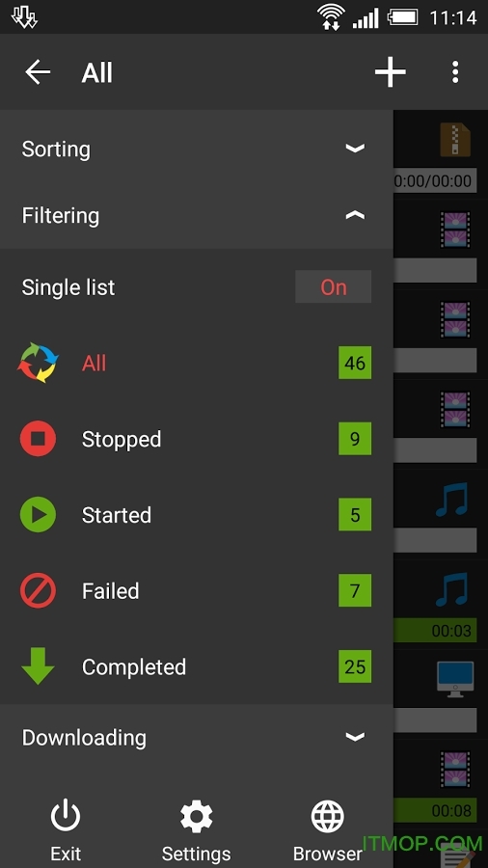Open the zip archive file icon
Screen dimensions: 488x868
(x=455, y=140)
